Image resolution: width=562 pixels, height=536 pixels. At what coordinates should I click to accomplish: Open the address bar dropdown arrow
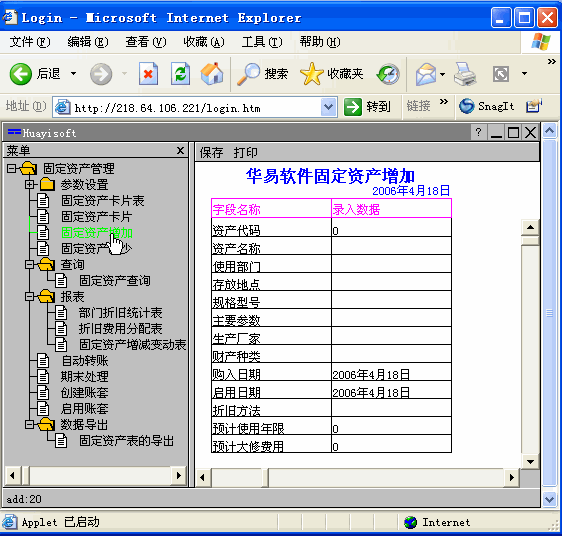tap(328, 107)
